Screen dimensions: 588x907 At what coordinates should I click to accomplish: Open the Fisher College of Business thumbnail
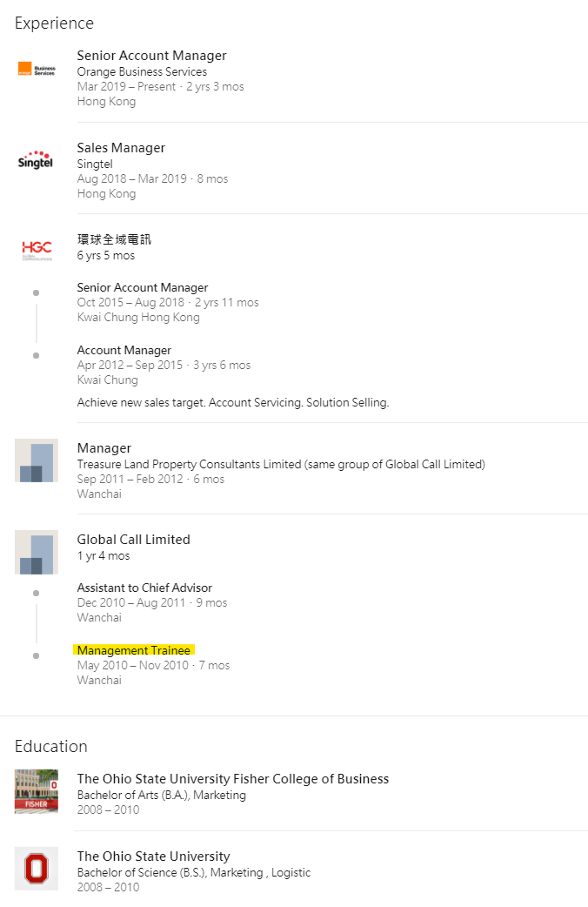37,790
